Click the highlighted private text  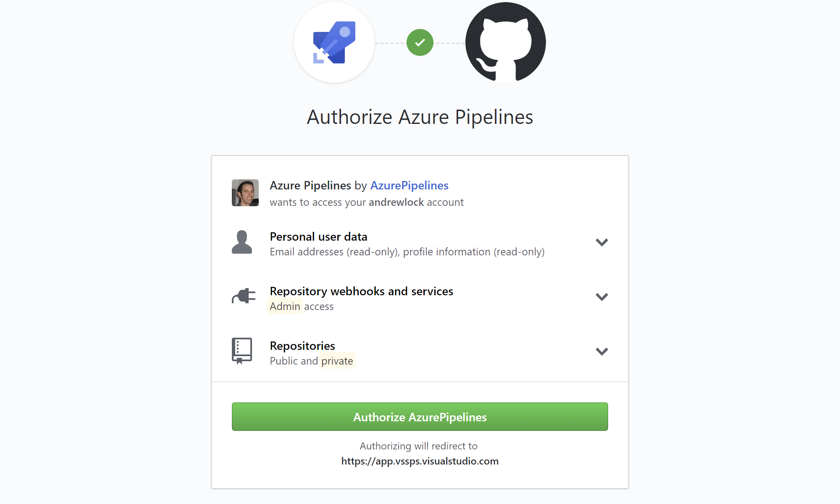point(337,361)
